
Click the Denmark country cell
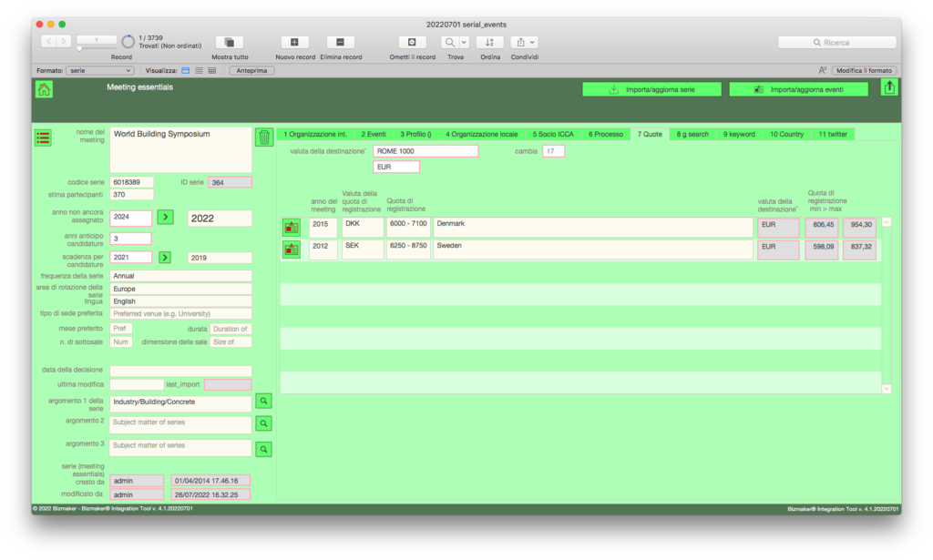(x=592, y=227)
